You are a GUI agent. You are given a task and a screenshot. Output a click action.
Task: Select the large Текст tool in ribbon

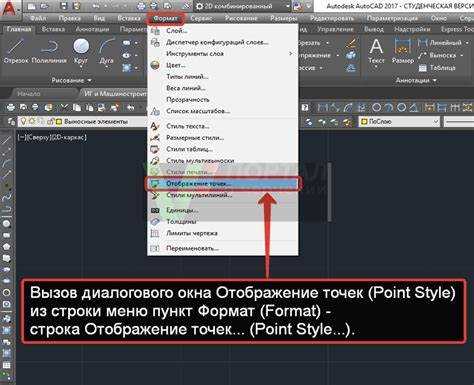(376, 51)
